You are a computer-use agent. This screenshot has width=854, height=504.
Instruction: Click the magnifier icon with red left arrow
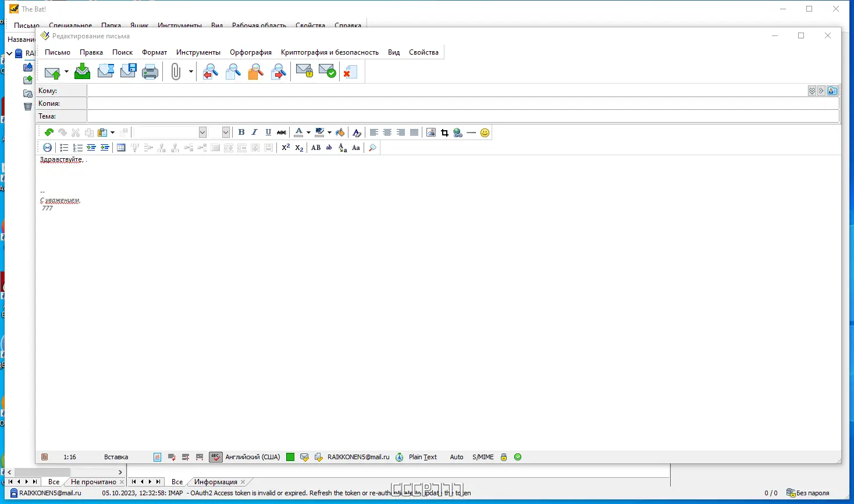(x=211, y=72)
